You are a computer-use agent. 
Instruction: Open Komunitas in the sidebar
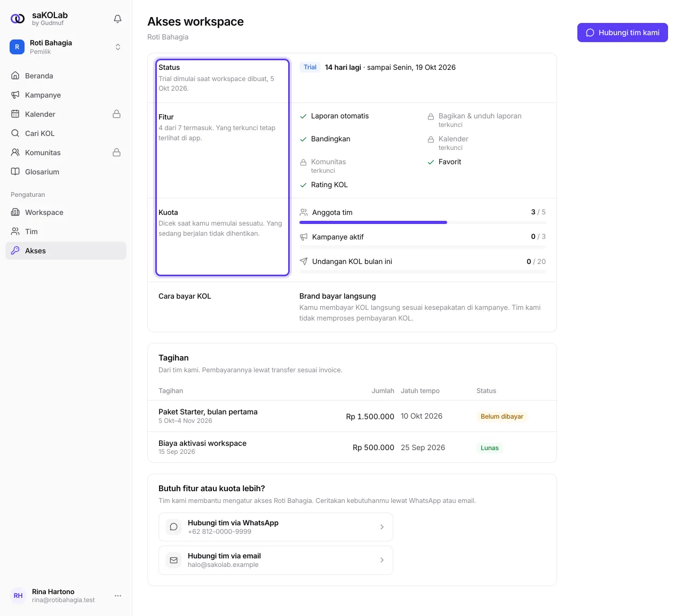[66, 153]
